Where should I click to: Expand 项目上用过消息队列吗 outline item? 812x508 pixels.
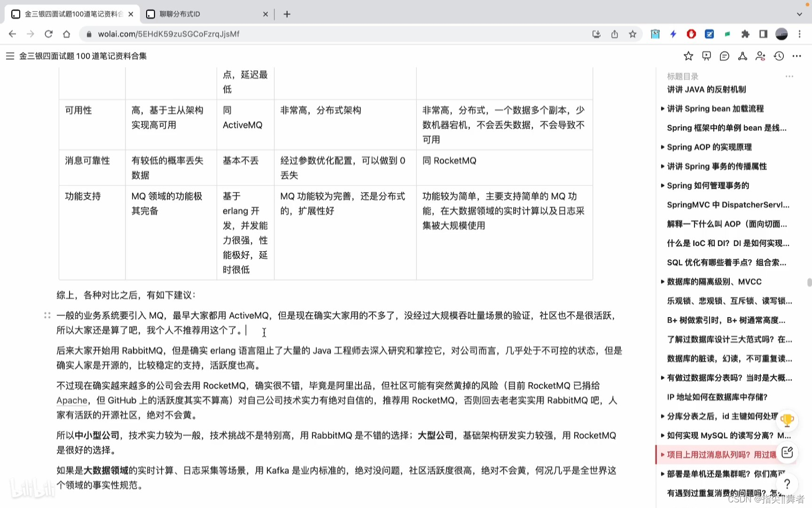663,455
